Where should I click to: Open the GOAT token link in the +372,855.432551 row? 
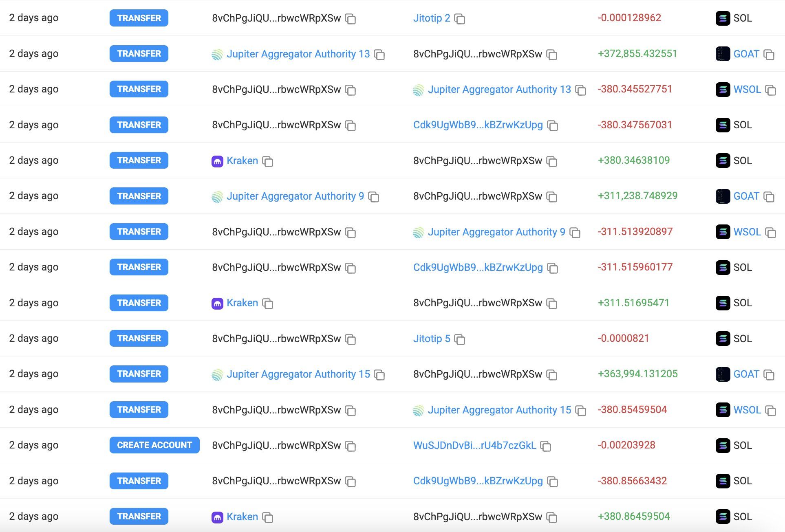(746, 54)
